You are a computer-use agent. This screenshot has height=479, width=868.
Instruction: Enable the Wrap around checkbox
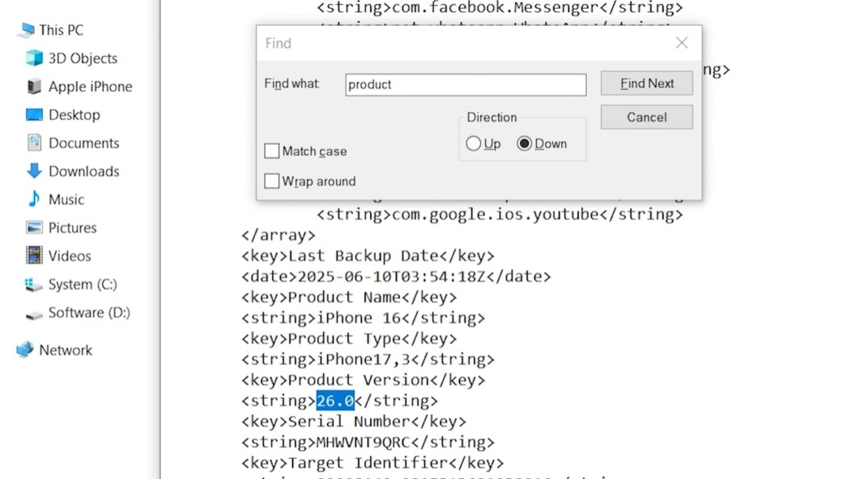click(x=272, y=181)
